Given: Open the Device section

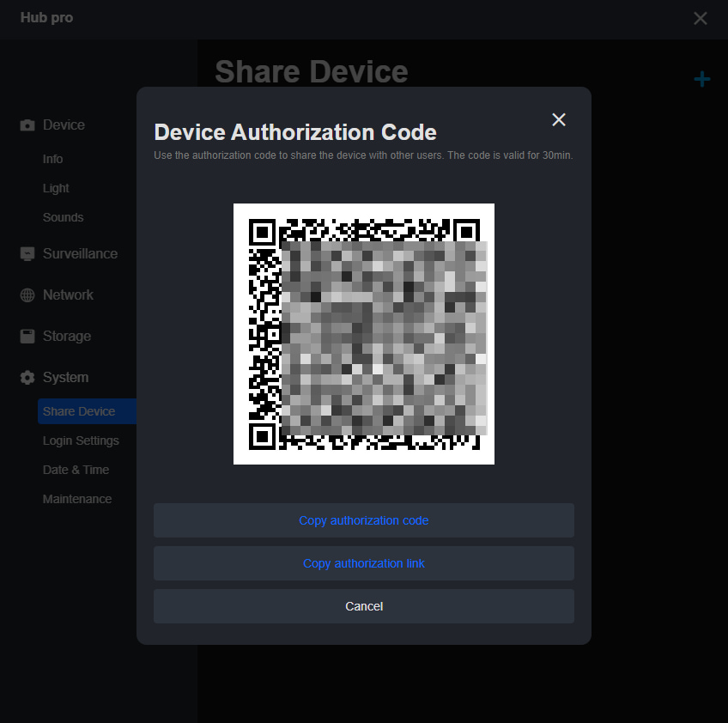Looking at the screenshot, I should click(x=64, y=125).
